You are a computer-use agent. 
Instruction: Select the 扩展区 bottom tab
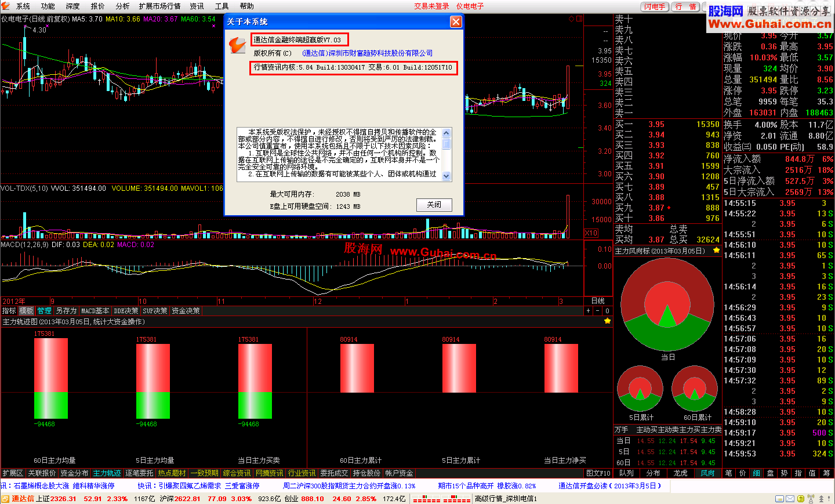pyautogui.click(x=12, y=473)
